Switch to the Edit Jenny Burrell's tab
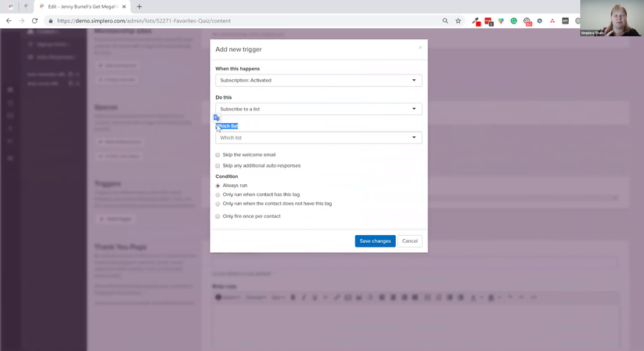 tap(82, 6)
